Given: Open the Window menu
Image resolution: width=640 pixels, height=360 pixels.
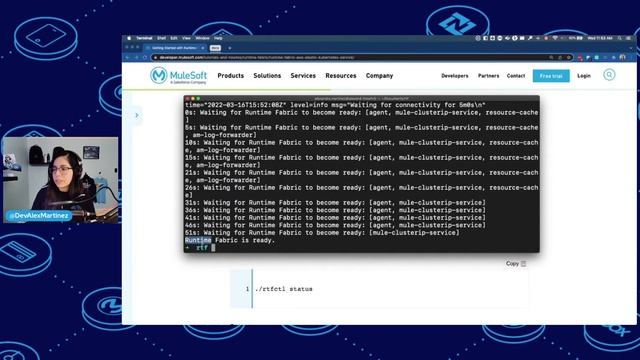Looking at the screenshot, I should tap(202, 38).
